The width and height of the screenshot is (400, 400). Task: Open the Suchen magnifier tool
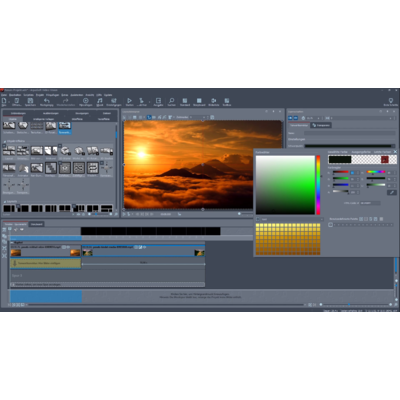pyautogui.click(x=172, y=101)
